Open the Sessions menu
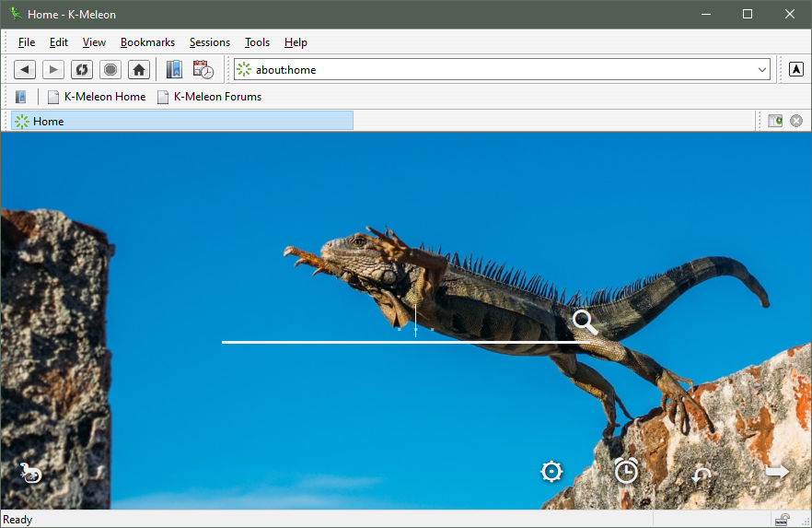 click(209, 42)
